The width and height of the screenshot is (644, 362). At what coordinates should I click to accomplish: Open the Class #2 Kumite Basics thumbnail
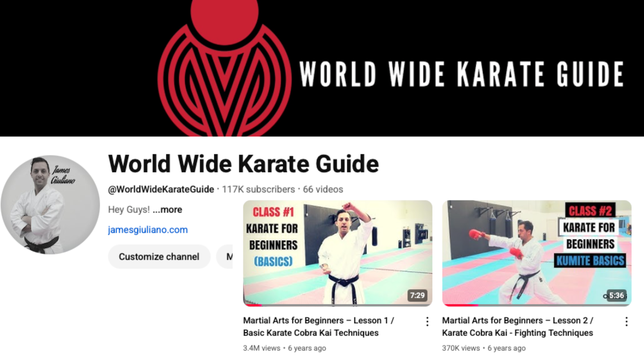pyautogui.click(x=537, y=253)
